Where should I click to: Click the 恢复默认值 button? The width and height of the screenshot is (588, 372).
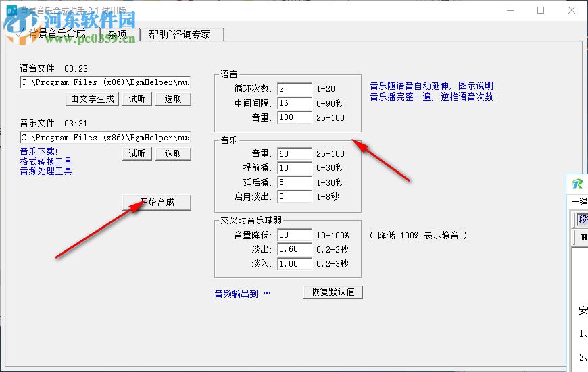point(333,292)
